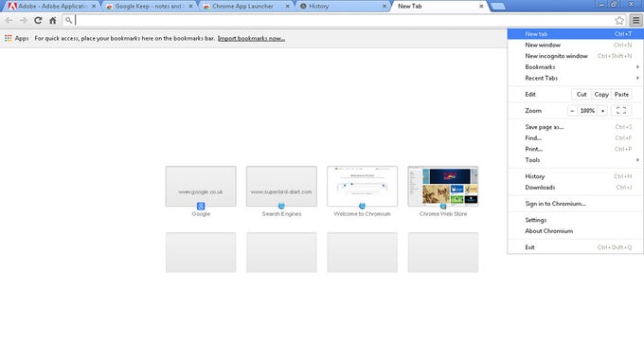Click Sign in to Chromium
Screen dimensions: 644x363
pos(575,204)
